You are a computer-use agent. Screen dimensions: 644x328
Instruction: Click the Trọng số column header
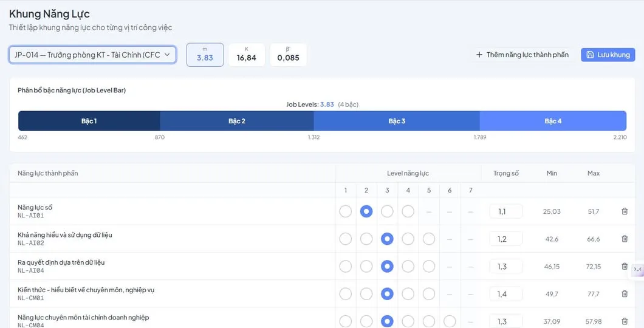tap(506, 173)
